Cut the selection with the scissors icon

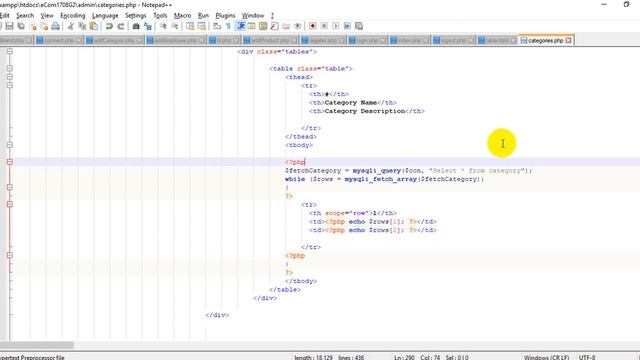(x=71, y=26)
